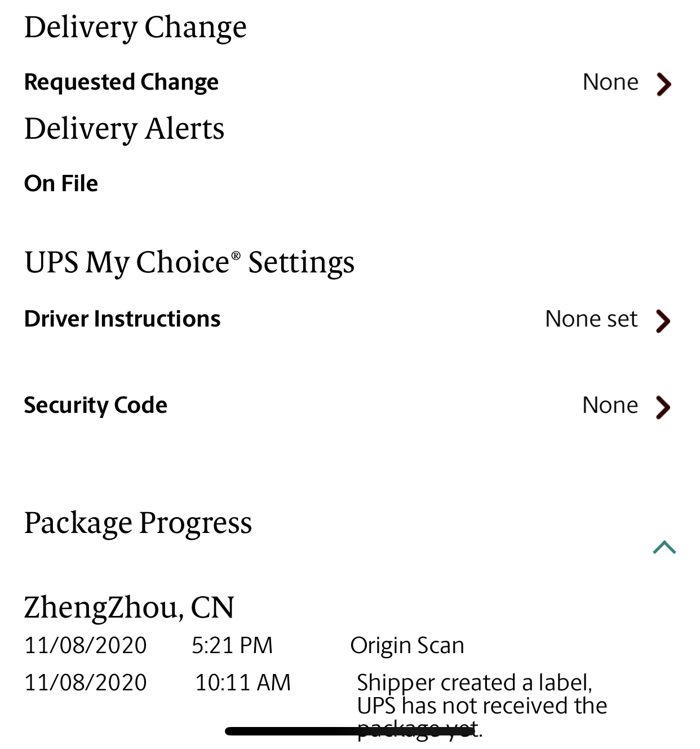Screen dimensions: 700x749
Task: Tap the "None set" driver instructions value
Action: point(591,319)
